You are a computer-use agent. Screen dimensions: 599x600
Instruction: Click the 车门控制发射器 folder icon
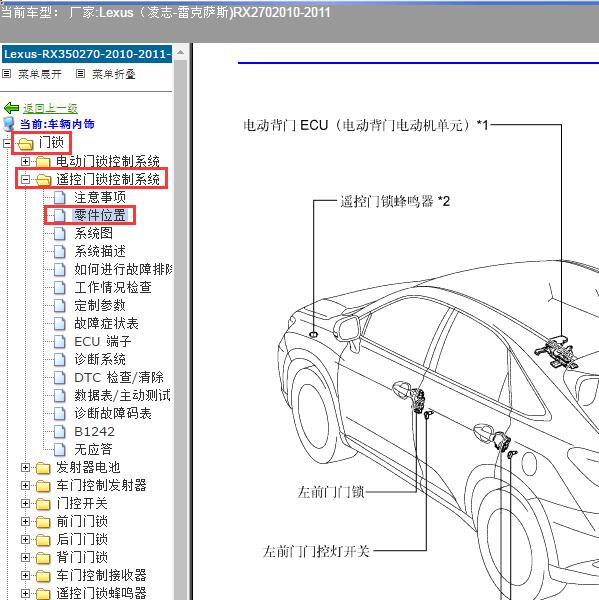pos(43,486)
